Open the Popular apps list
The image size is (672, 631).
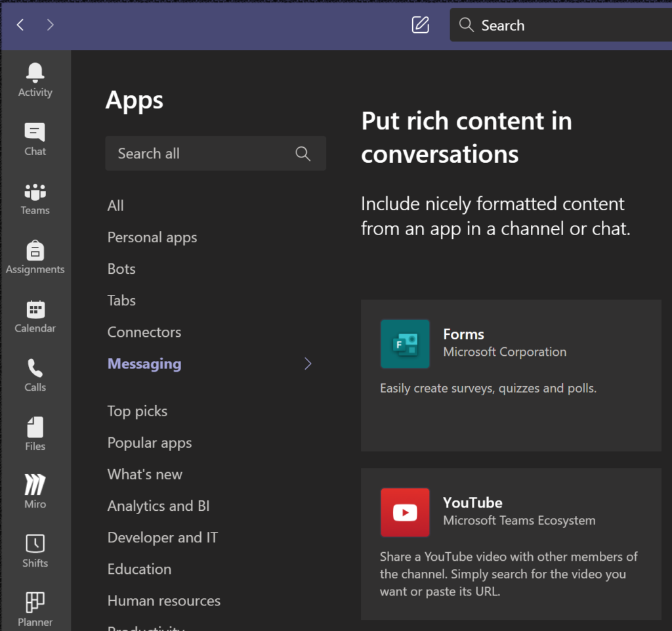click(x=150, y=443)
